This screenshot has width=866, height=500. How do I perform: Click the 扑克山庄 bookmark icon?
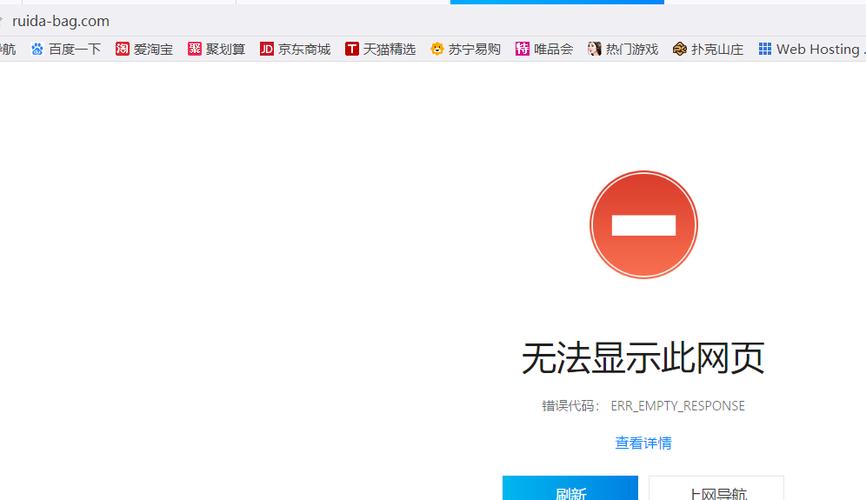point(679,49)
